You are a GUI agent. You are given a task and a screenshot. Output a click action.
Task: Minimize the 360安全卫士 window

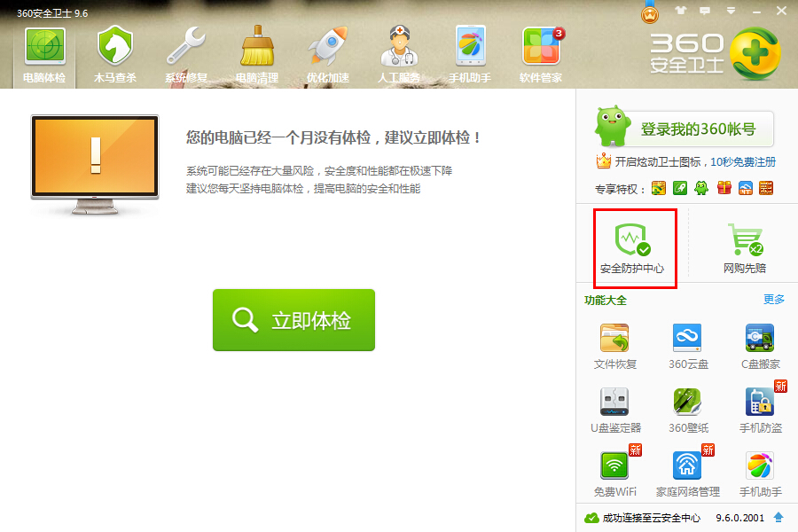tap(757, 11)
